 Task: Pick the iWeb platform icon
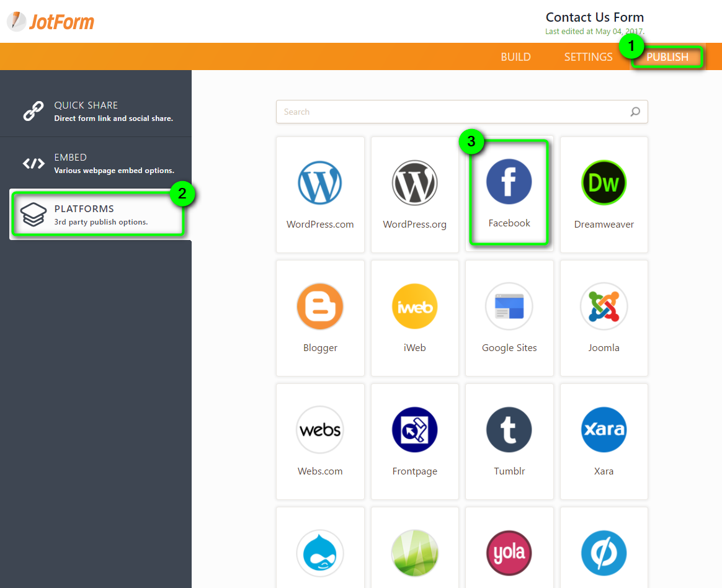414,306
